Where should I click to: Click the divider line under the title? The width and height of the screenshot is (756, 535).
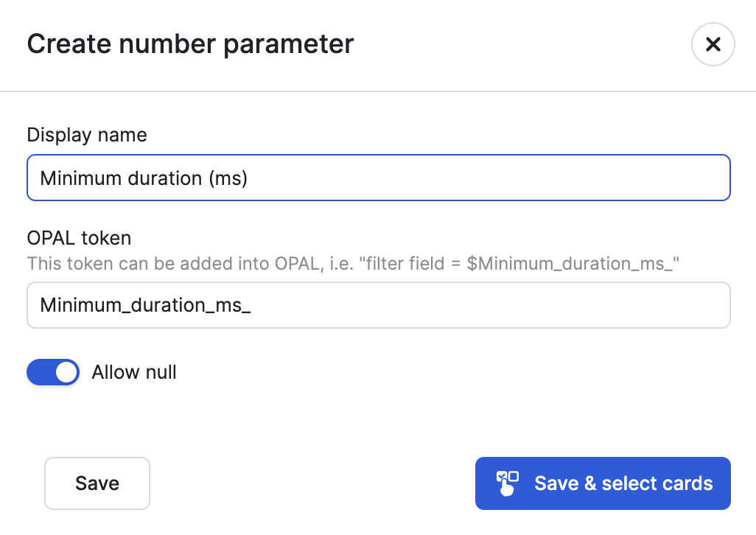coord(378,91)
